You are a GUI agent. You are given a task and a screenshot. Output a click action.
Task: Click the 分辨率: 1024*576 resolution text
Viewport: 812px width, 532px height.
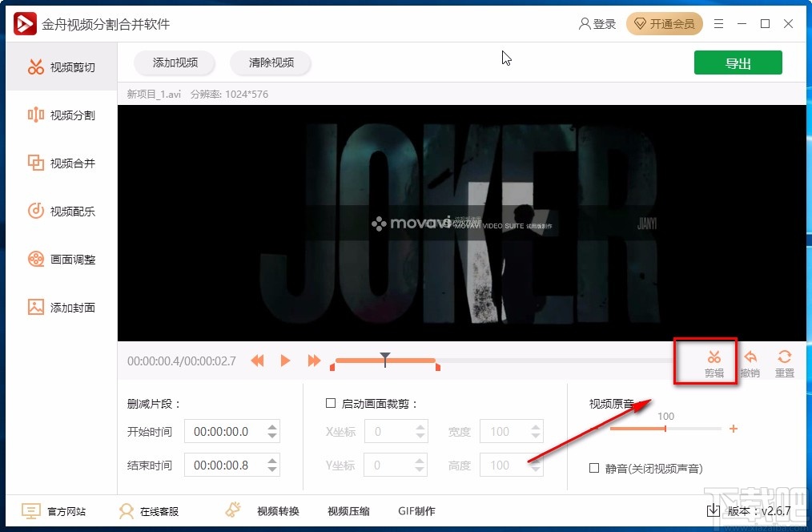[229, 95]
